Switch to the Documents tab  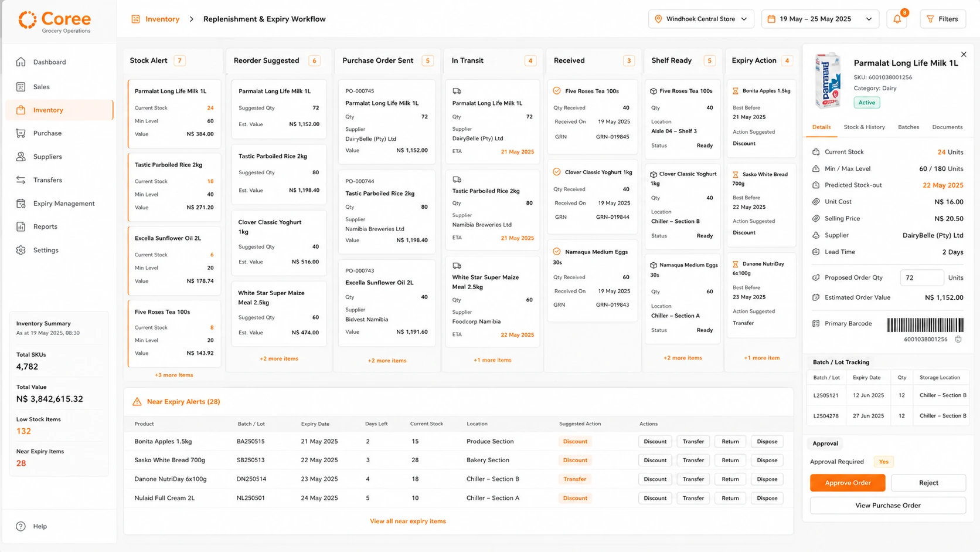(x=947, y=127)
